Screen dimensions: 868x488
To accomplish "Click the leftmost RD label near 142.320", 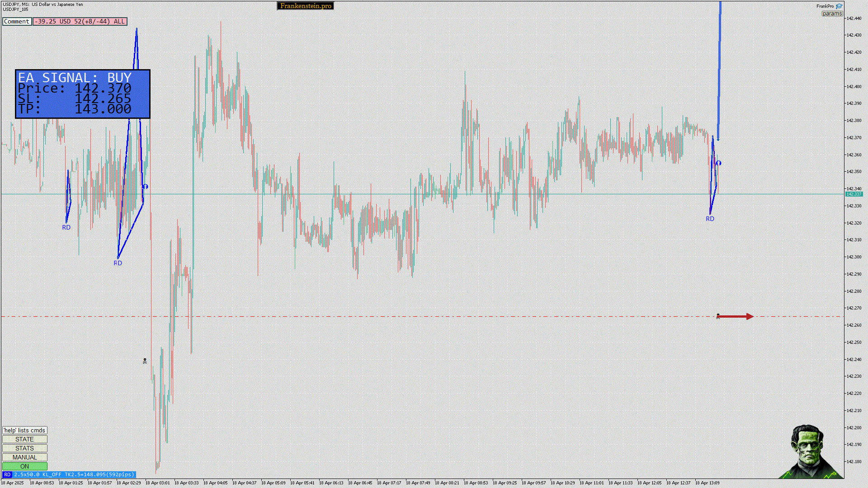I will 66,228.
